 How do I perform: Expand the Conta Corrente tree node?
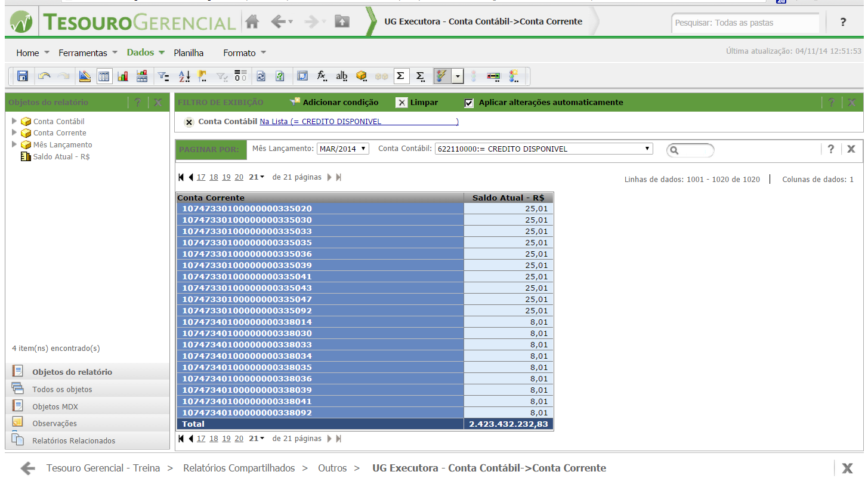(14, 132)
